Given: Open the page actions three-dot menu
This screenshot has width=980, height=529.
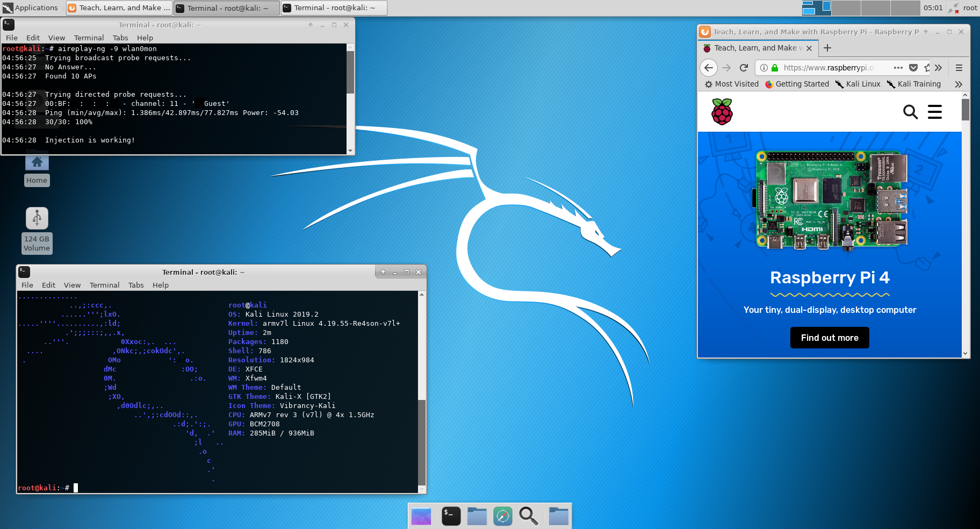Looking at the screenshot, I should click(x=898, y=68).
